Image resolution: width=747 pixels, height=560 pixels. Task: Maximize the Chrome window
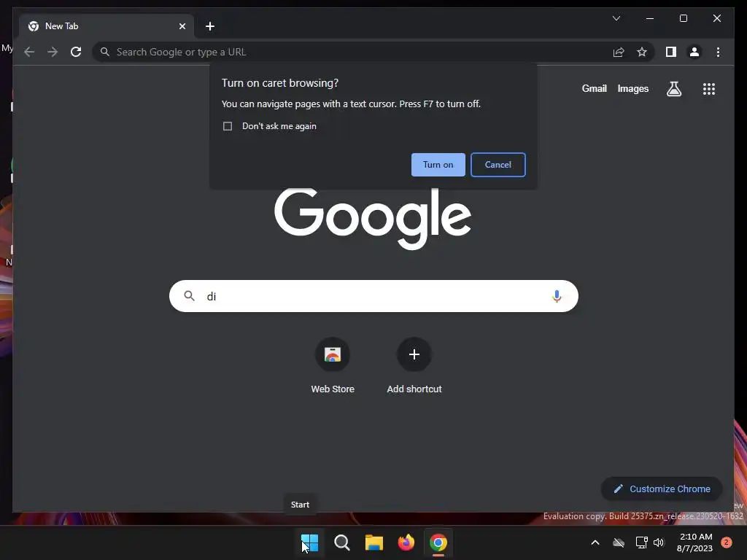[683, 18]
